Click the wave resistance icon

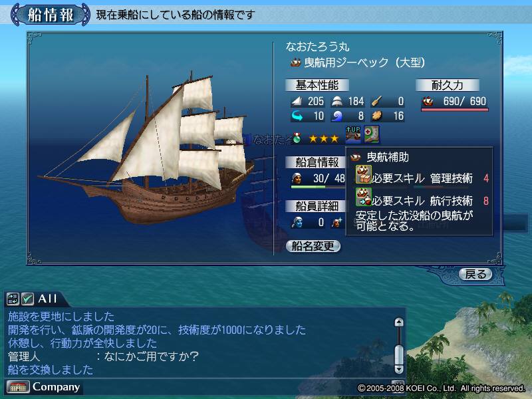337,116
